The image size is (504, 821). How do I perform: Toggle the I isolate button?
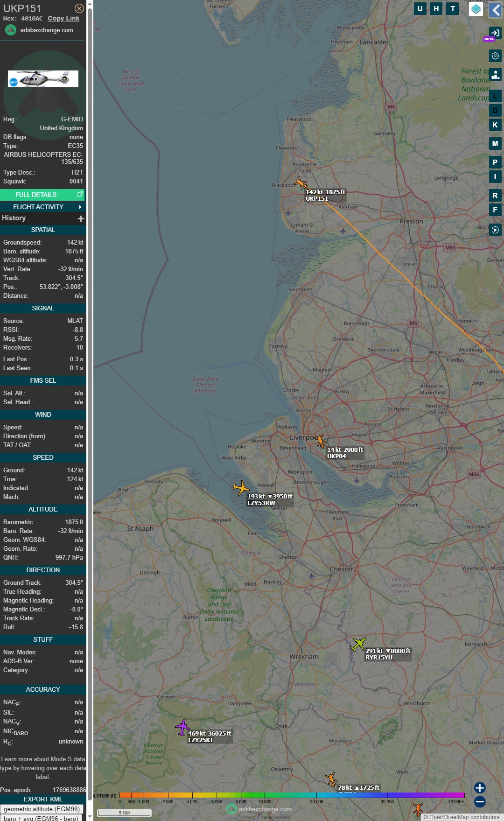coord(495,176)
